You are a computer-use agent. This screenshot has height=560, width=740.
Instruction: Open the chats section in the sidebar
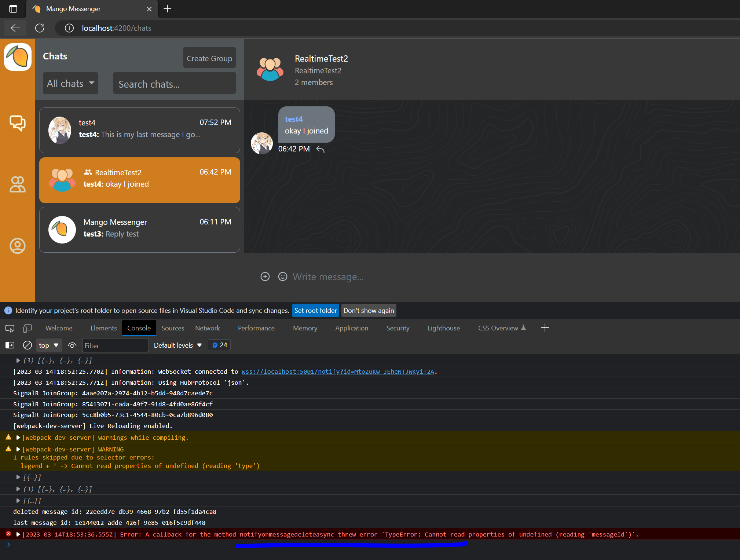click(x=17, y=123)
